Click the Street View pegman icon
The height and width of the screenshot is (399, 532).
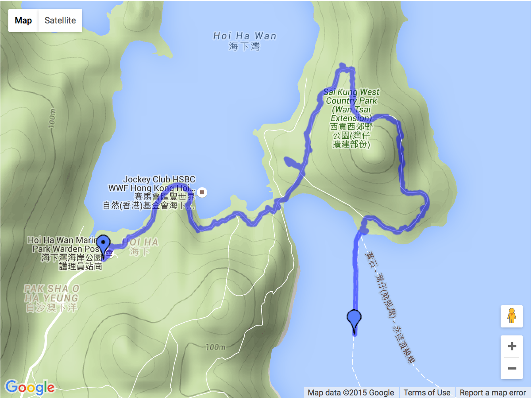pyautogui.click(x=512, y=316)
